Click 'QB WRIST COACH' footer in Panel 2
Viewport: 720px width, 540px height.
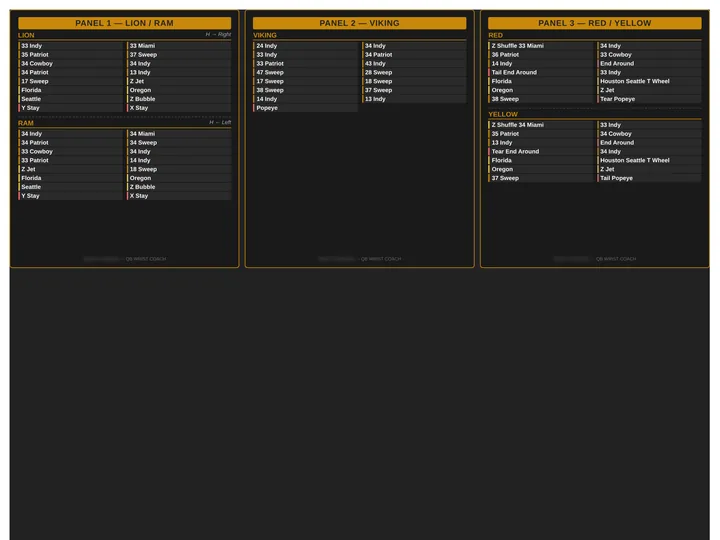pos(381,259)
